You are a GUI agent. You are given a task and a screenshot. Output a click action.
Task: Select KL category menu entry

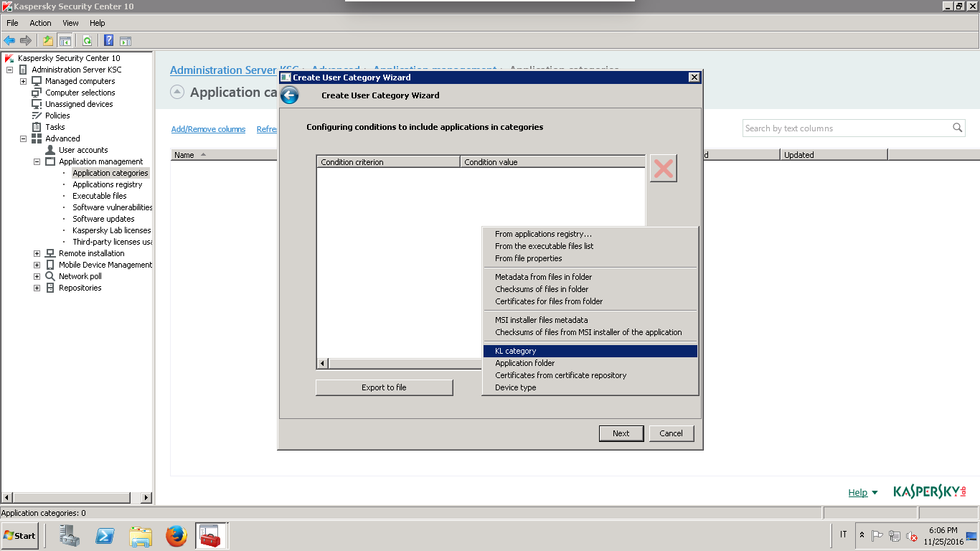[x=590, y=351]
